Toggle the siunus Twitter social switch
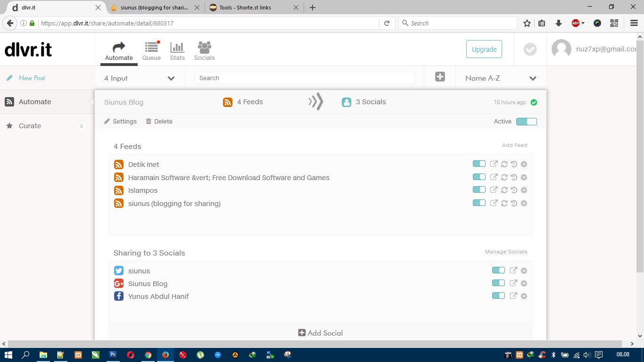Viewport: 644px width, 362px height. (x=498, y=271)
